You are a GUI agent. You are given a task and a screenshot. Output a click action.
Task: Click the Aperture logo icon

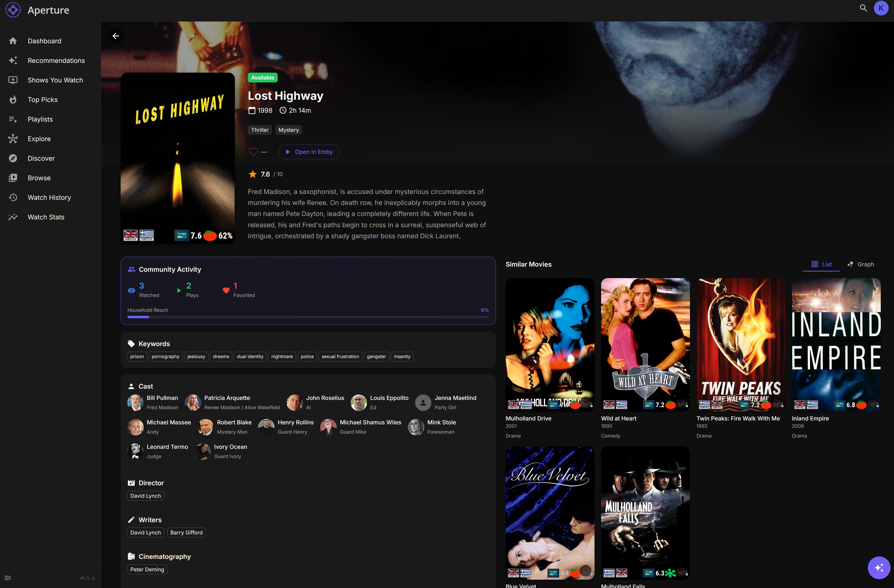13,10
